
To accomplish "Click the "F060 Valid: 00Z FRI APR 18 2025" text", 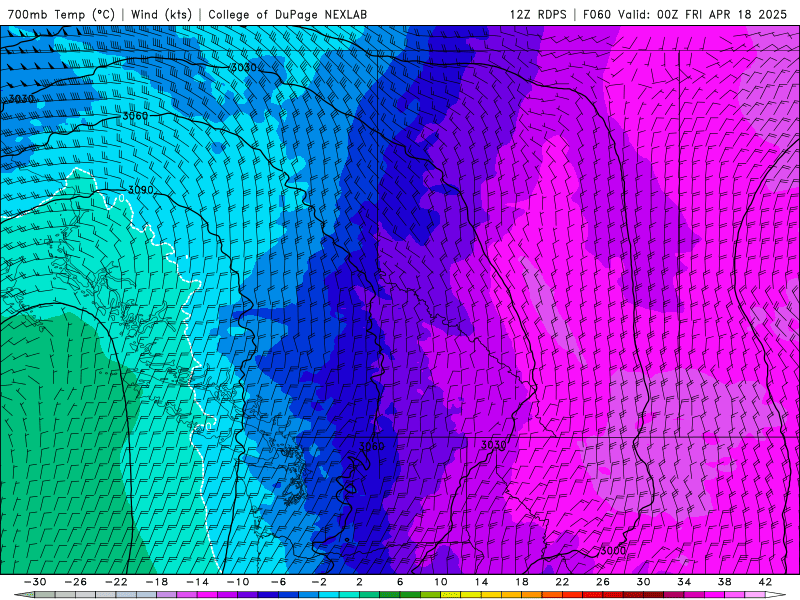I will (x=685, y=14).
